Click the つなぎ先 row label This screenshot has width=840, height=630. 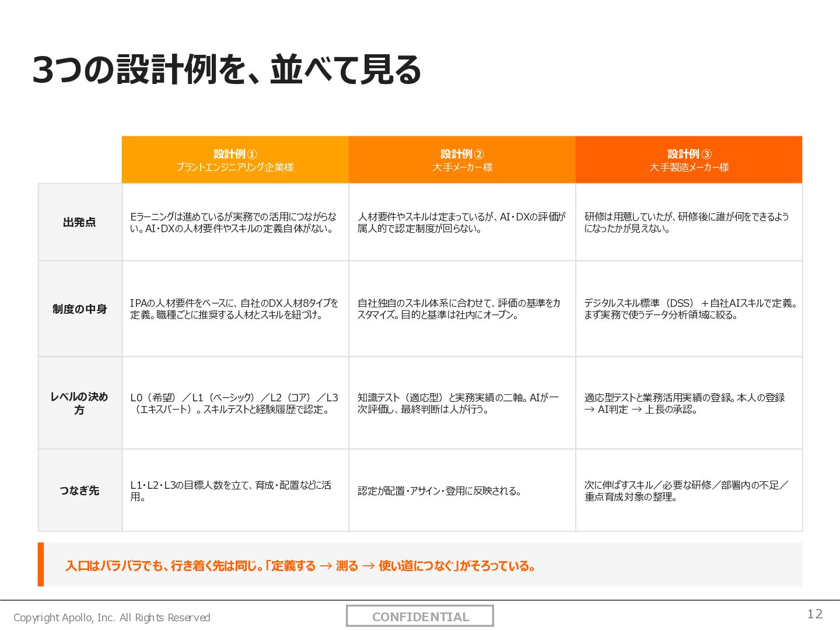[80, 491]
